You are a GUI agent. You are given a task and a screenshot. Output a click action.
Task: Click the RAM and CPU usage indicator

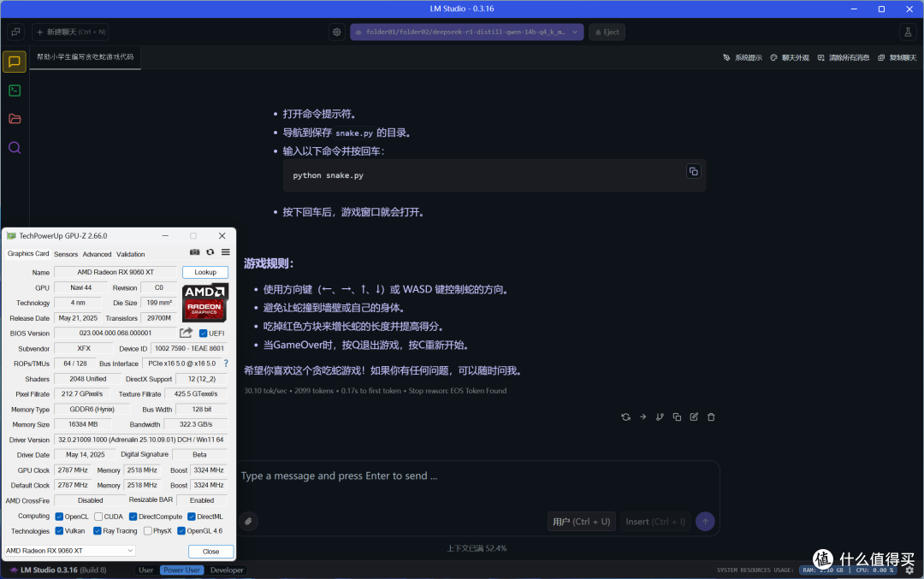tap(850, 570)
